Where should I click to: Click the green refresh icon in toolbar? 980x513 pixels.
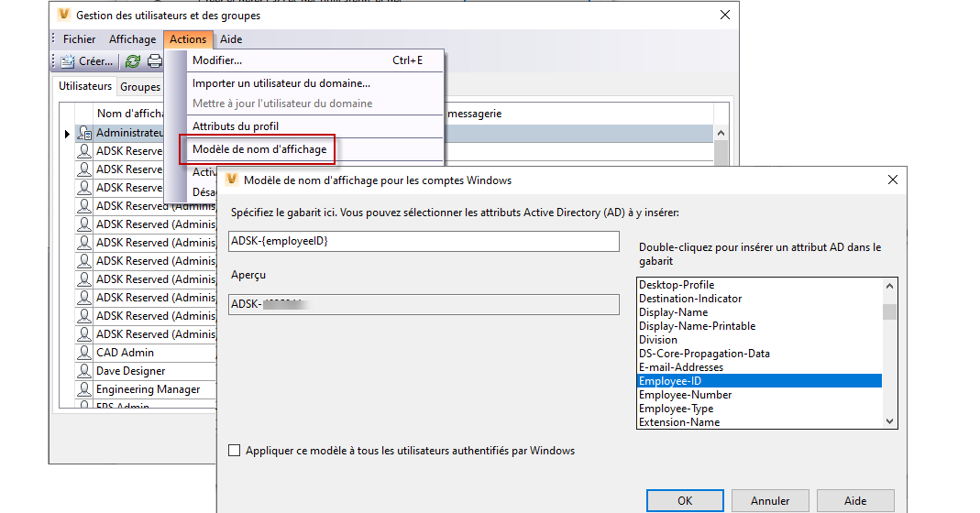(x=133, y=61)
